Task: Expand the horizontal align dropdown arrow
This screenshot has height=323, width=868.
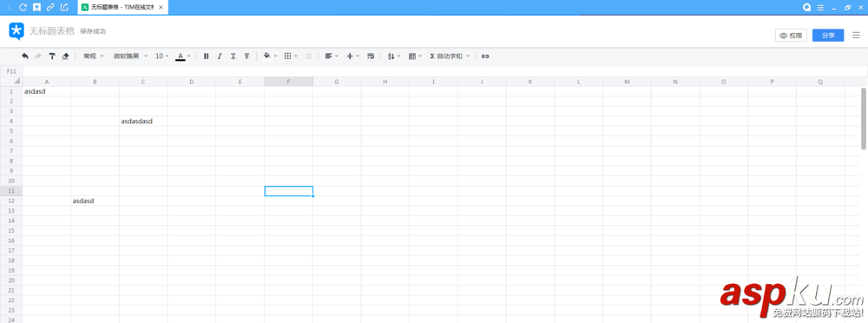Action: pos(337,56)
